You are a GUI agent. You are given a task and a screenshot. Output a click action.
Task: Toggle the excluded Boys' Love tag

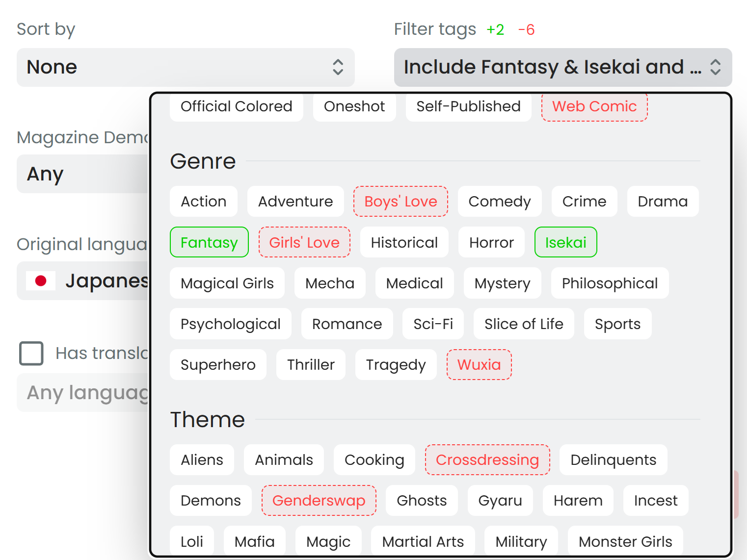(400, 202)
